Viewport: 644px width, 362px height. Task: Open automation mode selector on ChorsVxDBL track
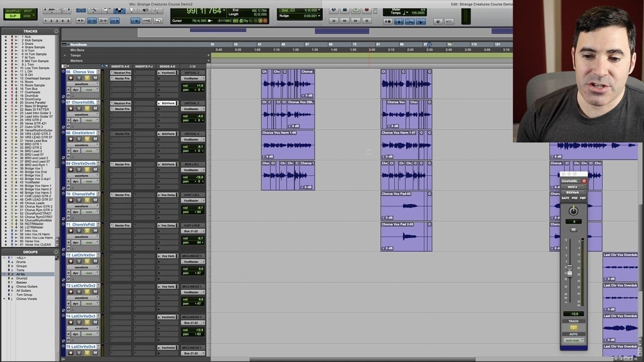pyautogui.click(x=89, y=120)
